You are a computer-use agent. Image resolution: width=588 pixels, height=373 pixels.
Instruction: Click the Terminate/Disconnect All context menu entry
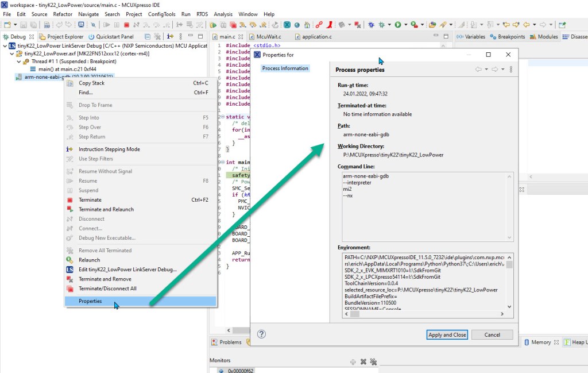point(107,289)
